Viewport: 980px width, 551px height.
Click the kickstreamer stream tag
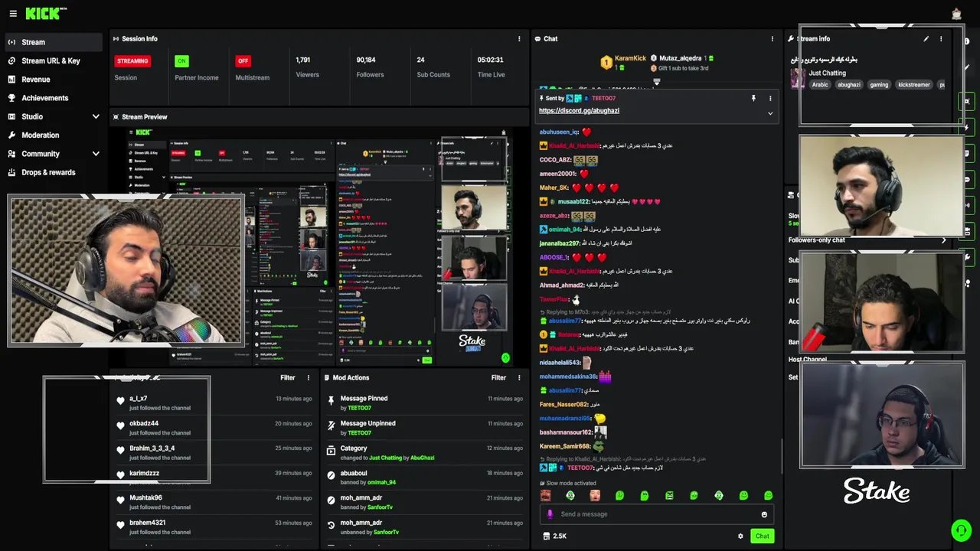[913, 85]
